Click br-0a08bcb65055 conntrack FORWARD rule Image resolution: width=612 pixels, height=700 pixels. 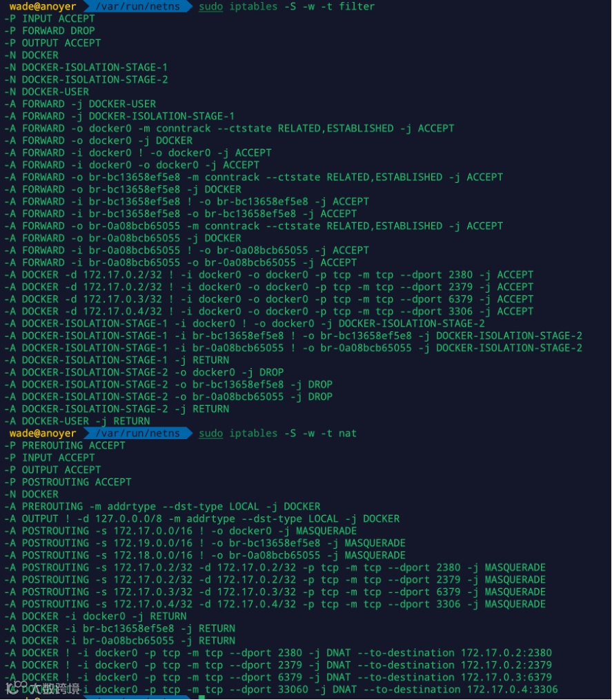tap(254, 226)
